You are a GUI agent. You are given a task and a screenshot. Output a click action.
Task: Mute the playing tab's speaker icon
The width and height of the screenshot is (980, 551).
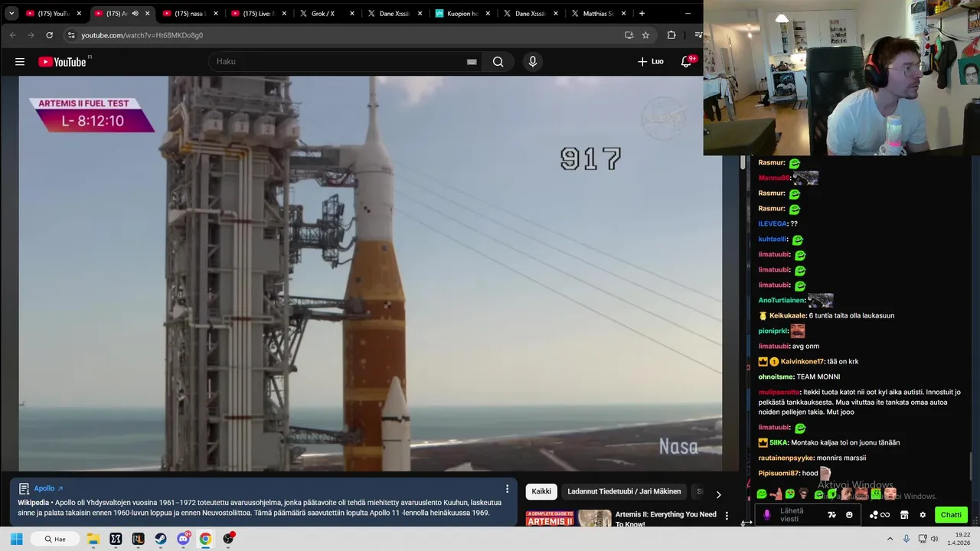[135, 13]
